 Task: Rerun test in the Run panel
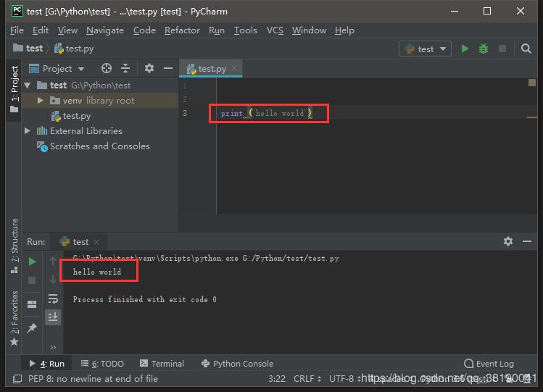[x=32, y=262]
